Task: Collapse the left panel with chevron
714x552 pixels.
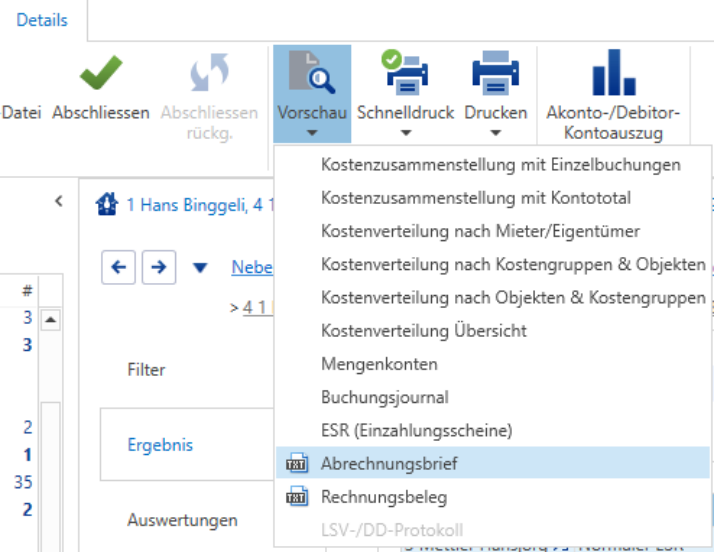Action: pyautogui.click(x=59, y=201)
